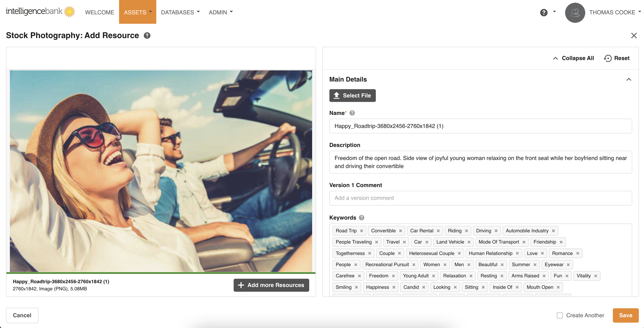Open the Assets menu tab
This screenshot has height=328, width=644.
pos(137,12)
